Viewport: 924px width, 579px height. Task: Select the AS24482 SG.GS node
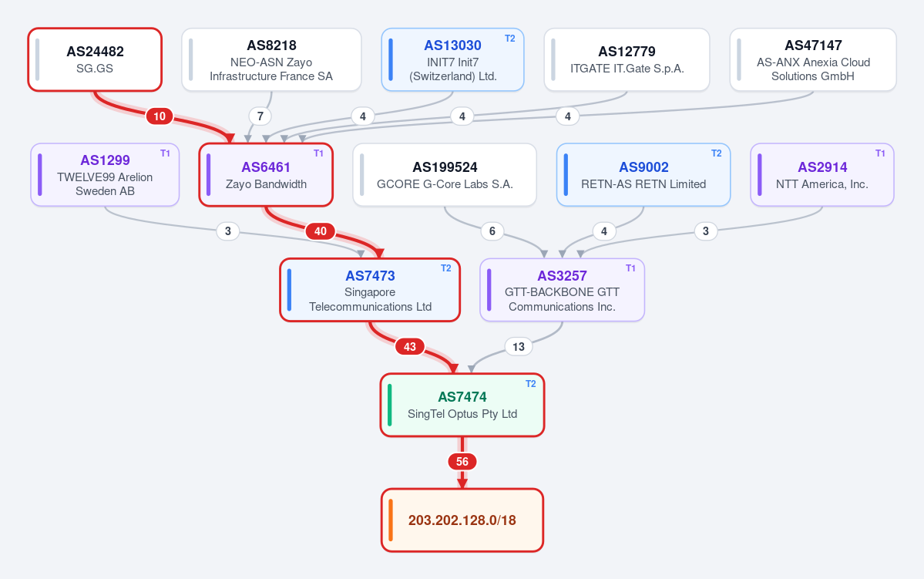click(x=95, y=59)
